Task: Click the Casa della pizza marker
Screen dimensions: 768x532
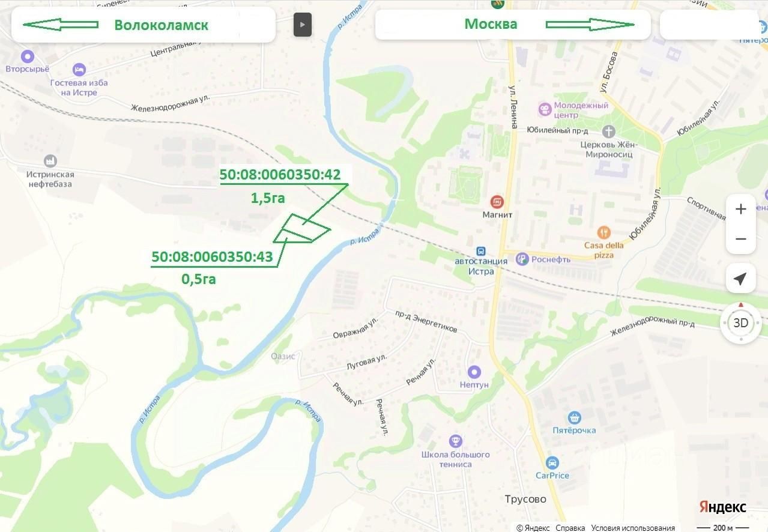Action: [604, 232]
